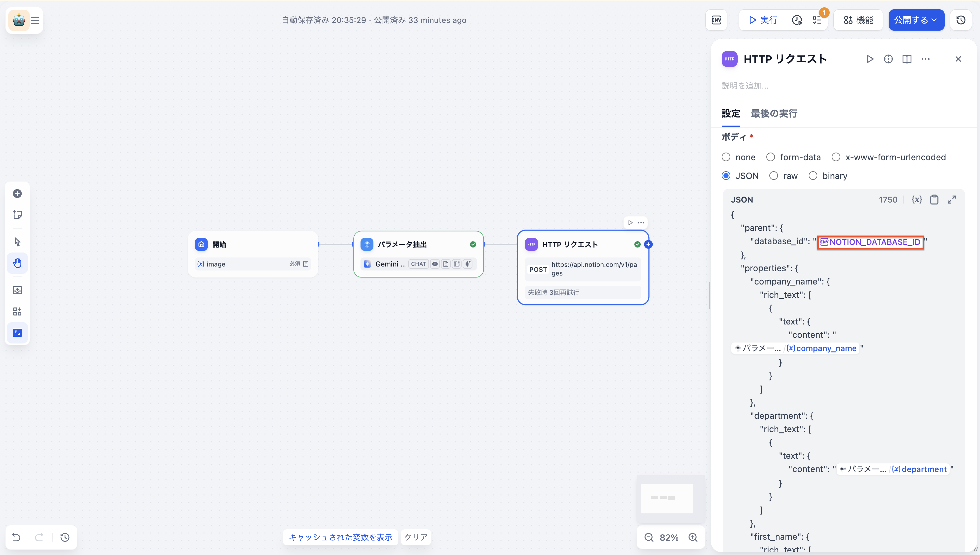This screenshot has height=555, width=980.
Task: Click the 実行 run button
Action: tap(763, 20)
